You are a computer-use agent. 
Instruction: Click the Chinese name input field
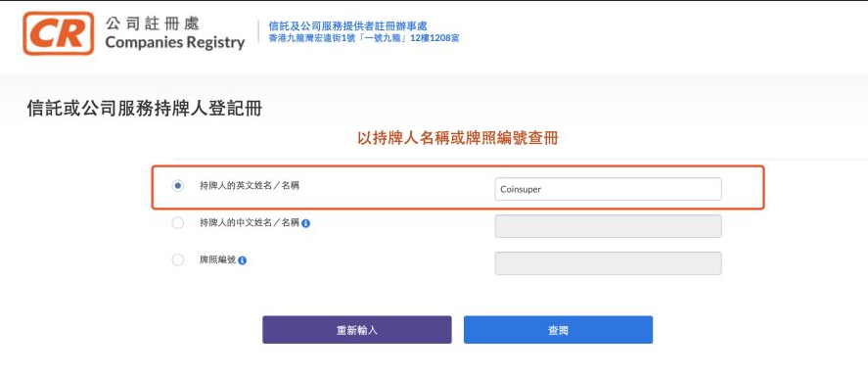pyautogui.click(x=608, y=226)
